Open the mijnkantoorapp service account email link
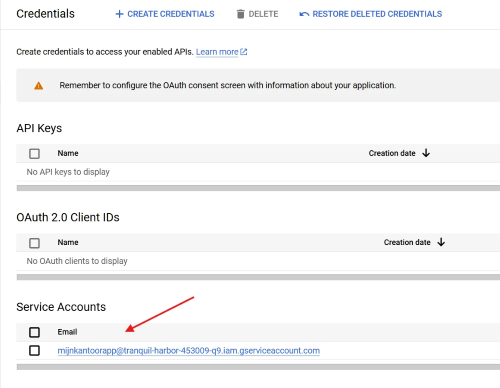The width and height of the screenshot is (500, 388). click(189, 351)
